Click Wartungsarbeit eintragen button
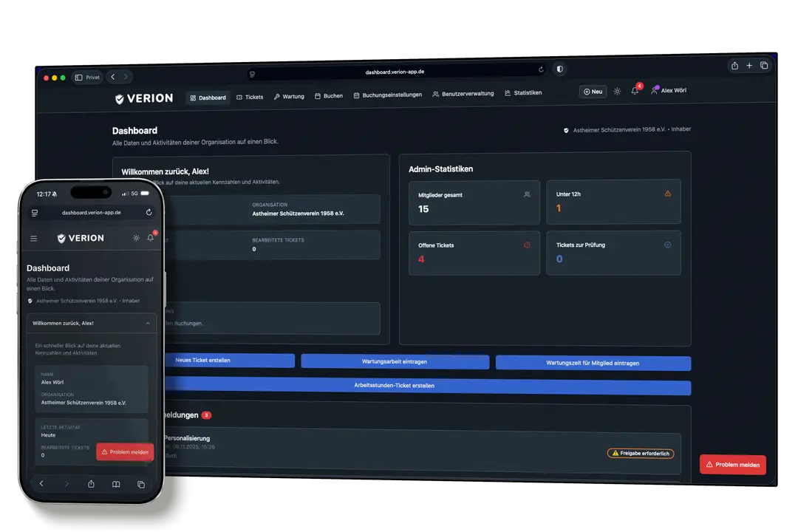The width and height of the screenshot is (798, 532). click(395, 362)
